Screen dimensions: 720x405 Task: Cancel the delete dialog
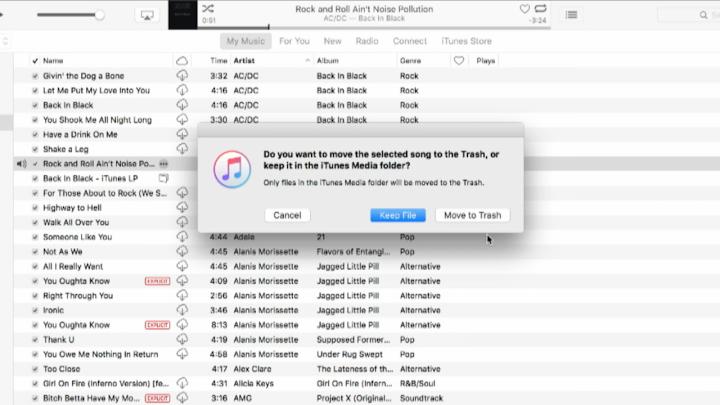tap(287, 215)
